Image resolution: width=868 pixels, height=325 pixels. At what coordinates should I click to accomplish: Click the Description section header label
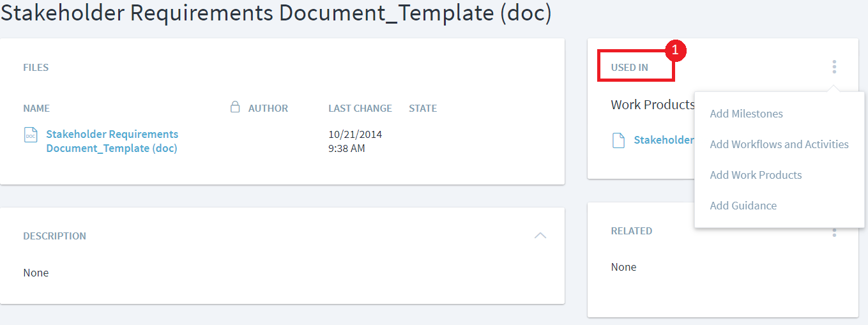[x=54, y=236]
